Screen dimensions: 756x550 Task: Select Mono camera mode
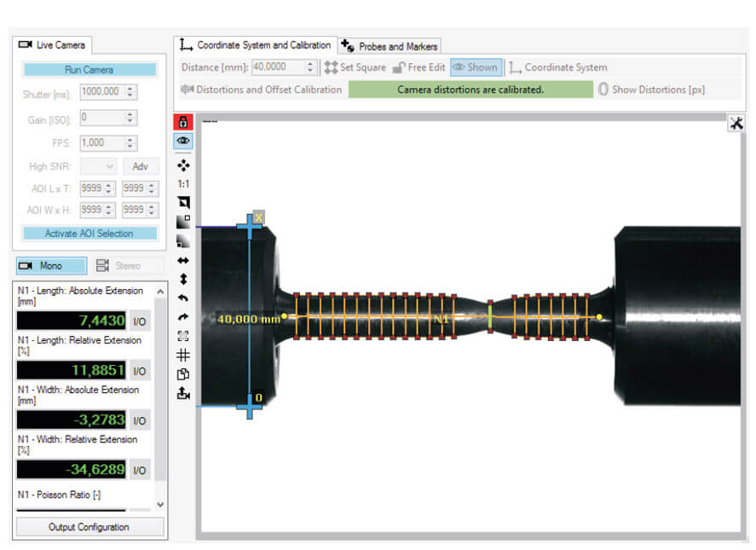[51, 266]
